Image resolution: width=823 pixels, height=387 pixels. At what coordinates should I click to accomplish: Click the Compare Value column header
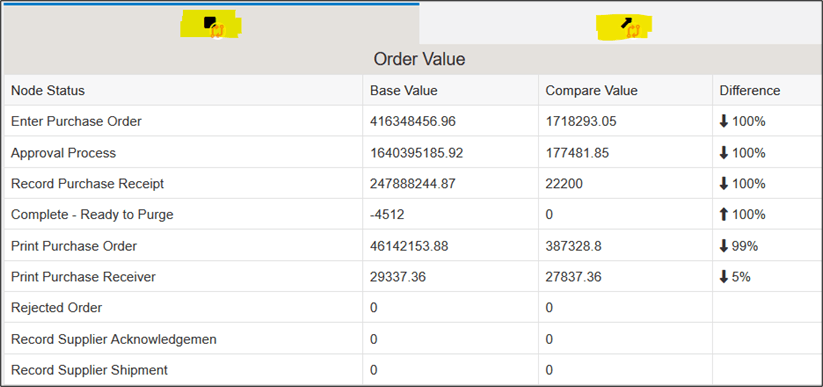(592, 90)
